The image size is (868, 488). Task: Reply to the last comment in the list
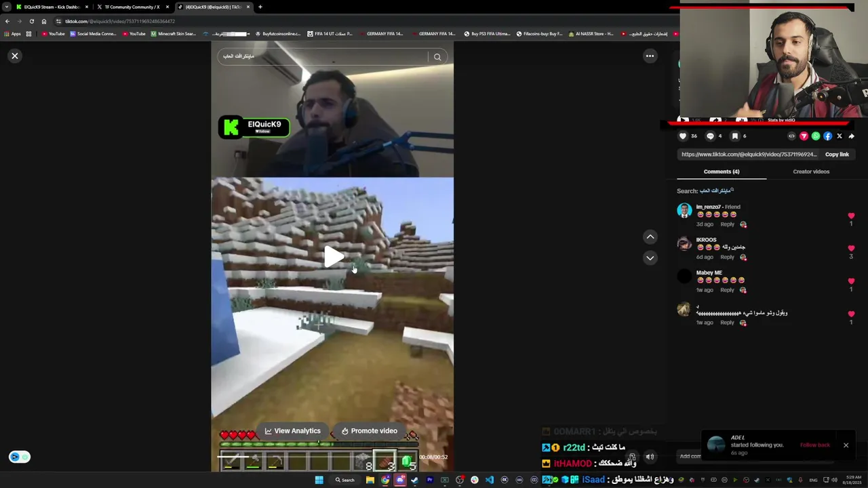(x=727, y=323)
